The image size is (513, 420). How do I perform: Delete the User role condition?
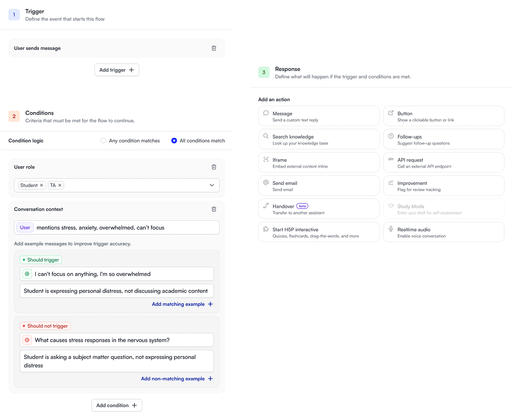pyautogui.click(x=214, y=167)
